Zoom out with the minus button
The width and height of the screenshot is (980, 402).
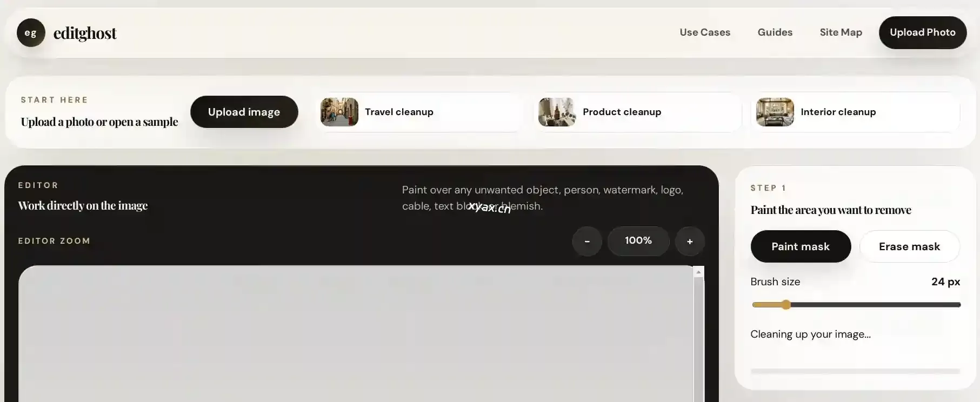(x=587, y=241)
